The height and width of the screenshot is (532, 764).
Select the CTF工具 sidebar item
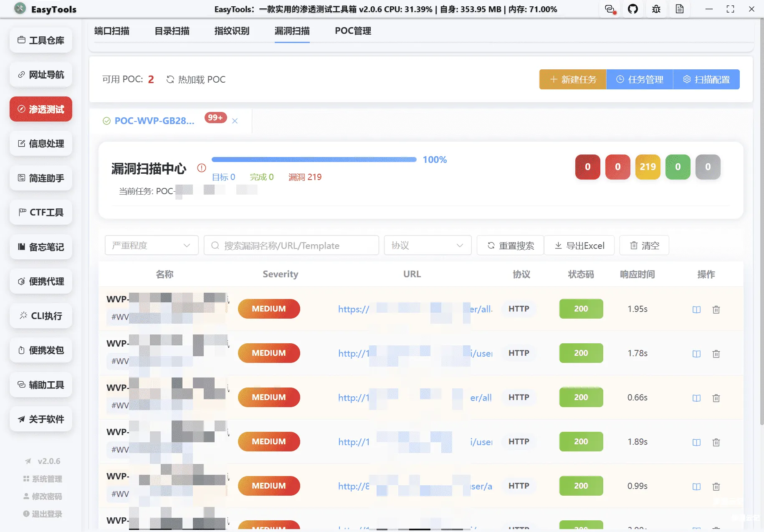40,212
